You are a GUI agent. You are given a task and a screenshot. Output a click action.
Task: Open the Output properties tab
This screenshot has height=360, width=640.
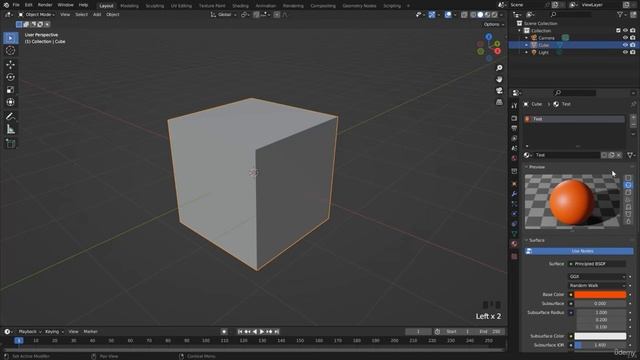(x=514, y=129)
